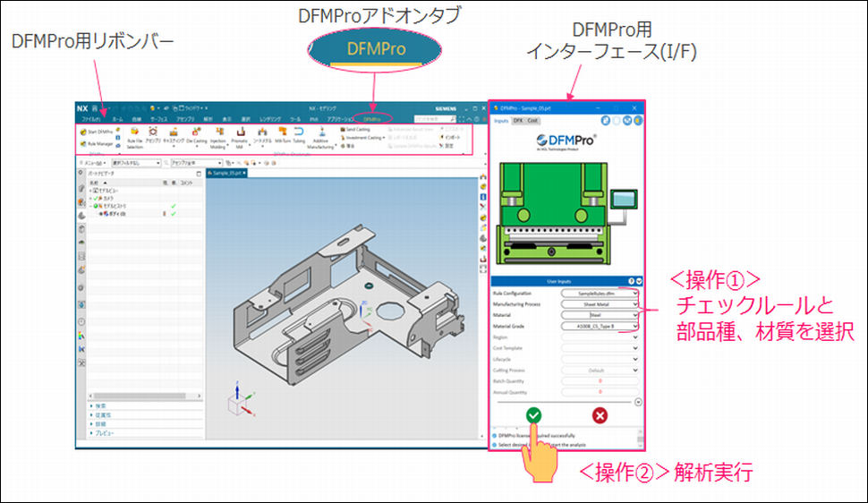
Task: Choose the Injection Molding icon
Action: (218, 138)
